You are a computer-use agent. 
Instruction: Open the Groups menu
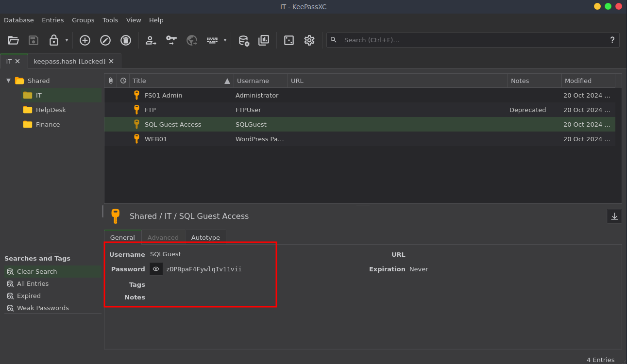tap(83, 20)
